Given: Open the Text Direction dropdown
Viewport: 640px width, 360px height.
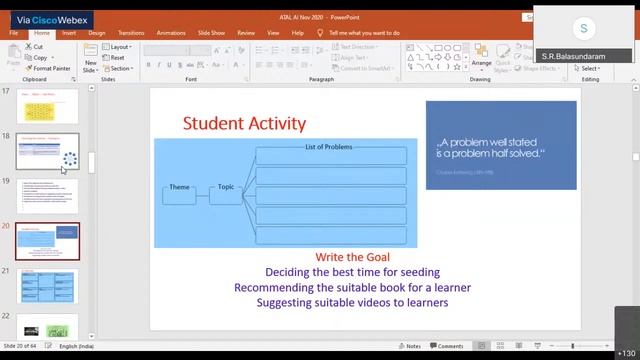Looking at the screenshot, I should click(x=355, y=47).
